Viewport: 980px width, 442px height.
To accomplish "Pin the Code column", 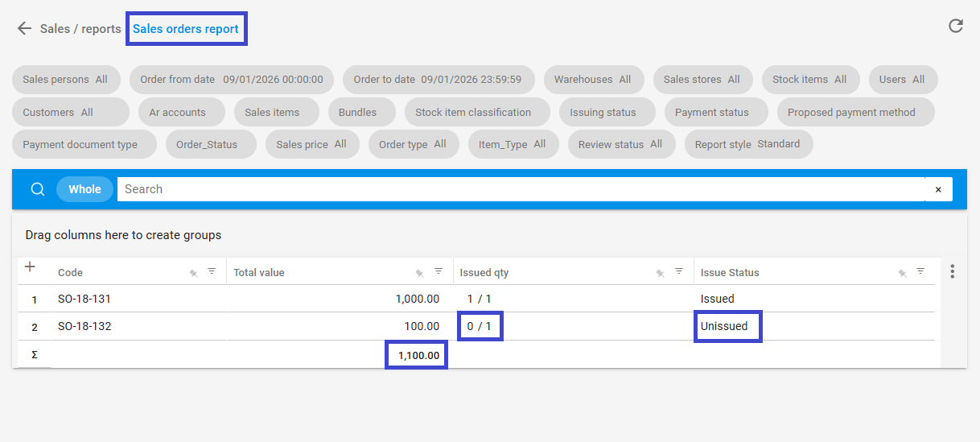I will pos(193,273).
